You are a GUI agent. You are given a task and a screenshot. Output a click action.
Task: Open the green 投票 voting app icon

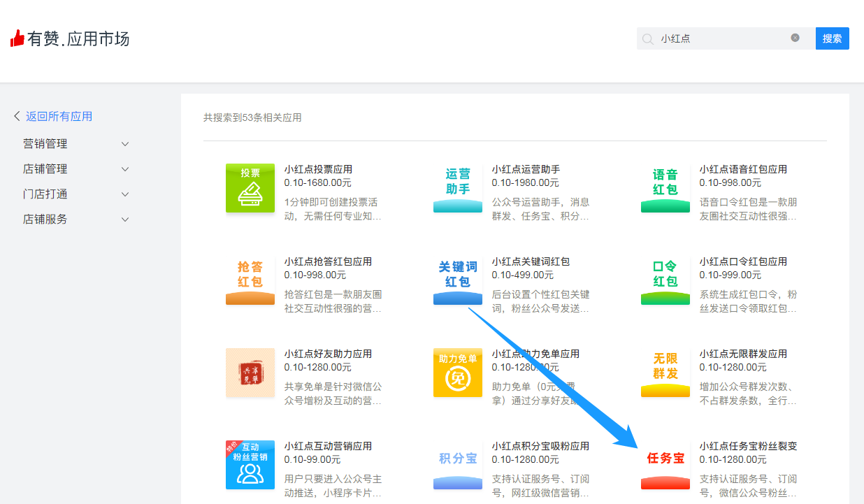tap(250, 188)
